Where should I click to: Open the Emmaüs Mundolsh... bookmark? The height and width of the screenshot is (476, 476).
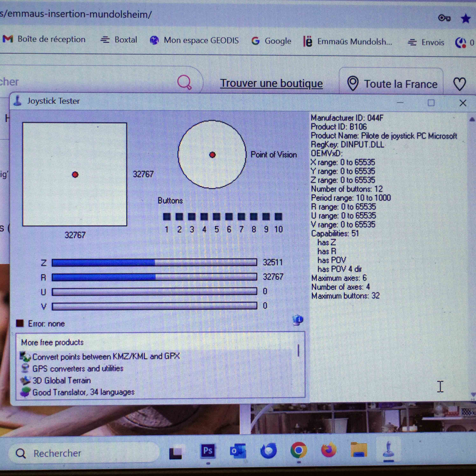click(x=348, y=42)
